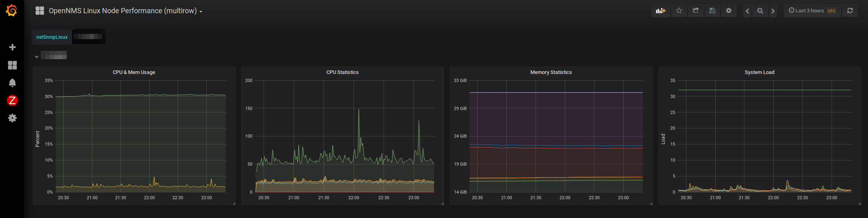The height and width of the screenshot is (218, 868).
Task: Click the tall spike in CPU Statistics graph
Action: point(359,110)
